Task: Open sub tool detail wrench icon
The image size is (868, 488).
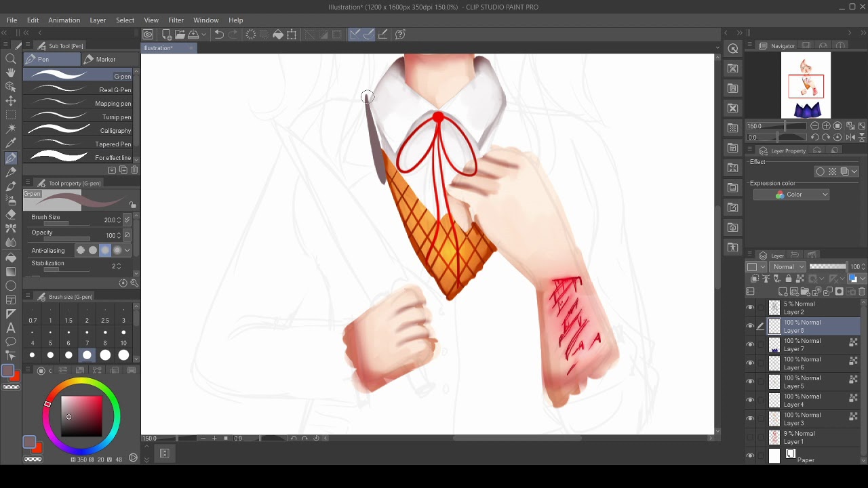Action: [134, 283]
